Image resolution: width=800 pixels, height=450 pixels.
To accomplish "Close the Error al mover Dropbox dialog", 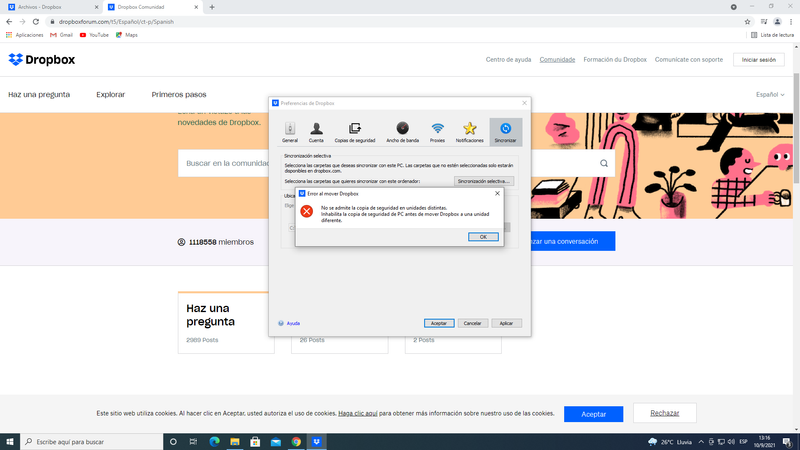I will pyautogui.click(x=497, y=193).
